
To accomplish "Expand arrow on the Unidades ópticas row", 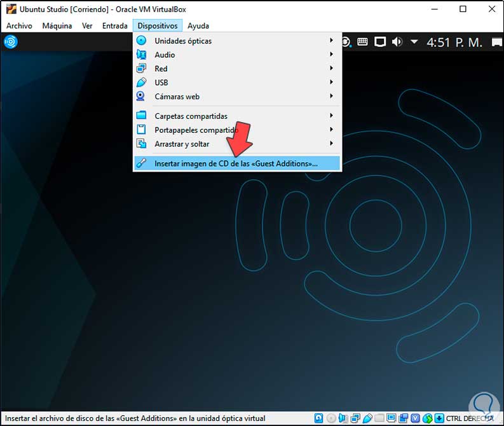I will pos(331,40).
